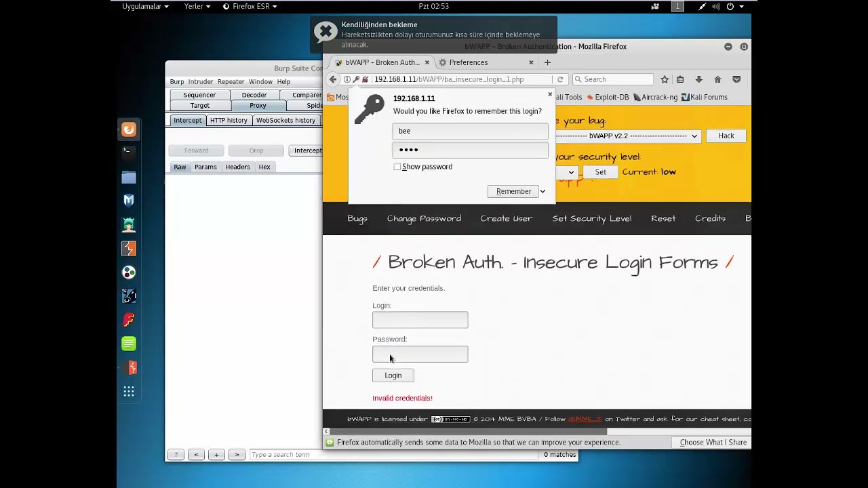Open the security level dropdown

tap(566, 172)
